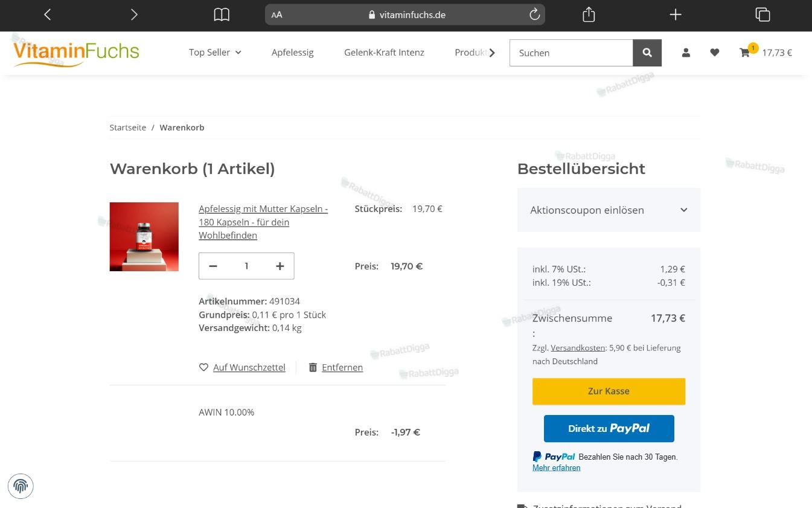Expand the Top Seller dropdown

point(215,53)
